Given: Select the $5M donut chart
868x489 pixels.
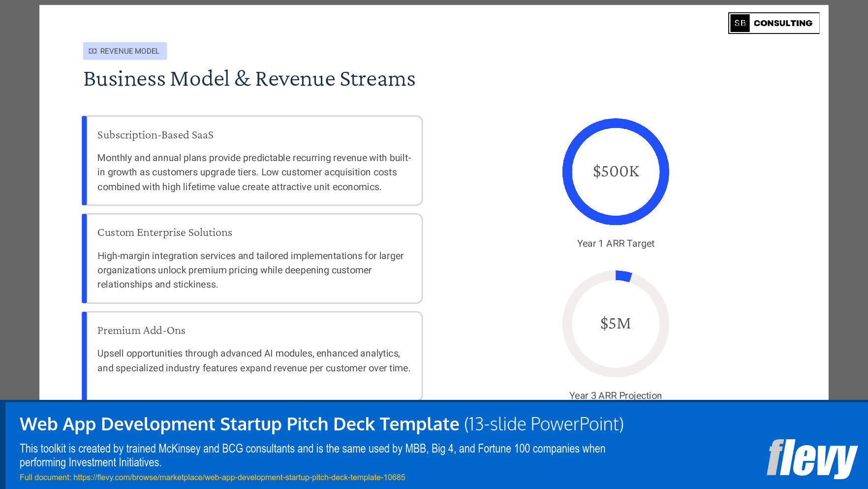Looking at the screenshot, I should click(x=616, y=324).
